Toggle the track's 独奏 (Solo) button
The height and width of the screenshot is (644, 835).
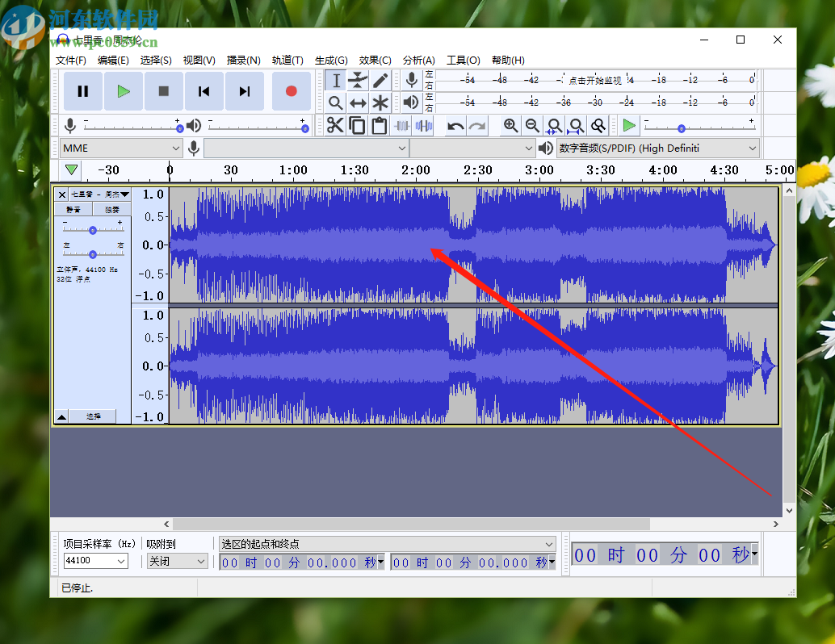(x=111, y=209)
